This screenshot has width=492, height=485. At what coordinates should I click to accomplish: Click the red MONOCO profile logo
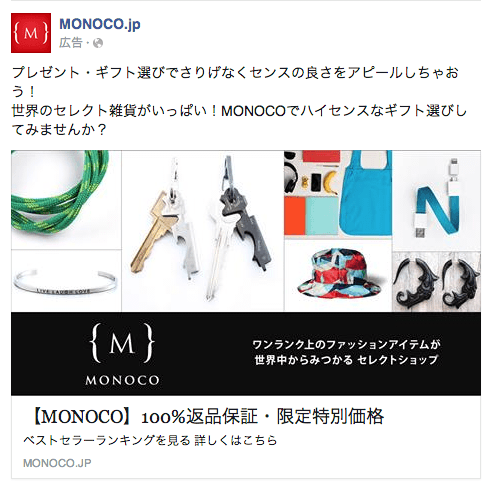[x=31, y=33]
